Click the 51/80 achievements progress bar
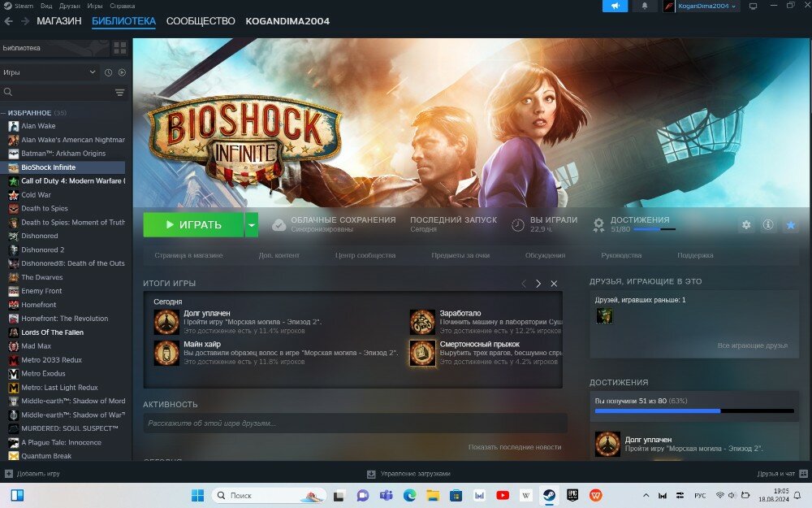 [654, 229]
